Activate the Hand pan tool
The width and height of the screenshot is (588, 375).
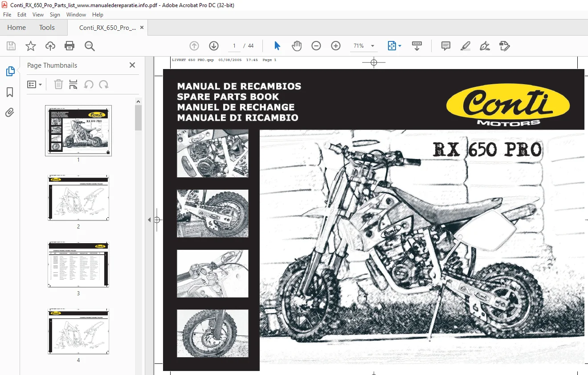coord(297,46)
